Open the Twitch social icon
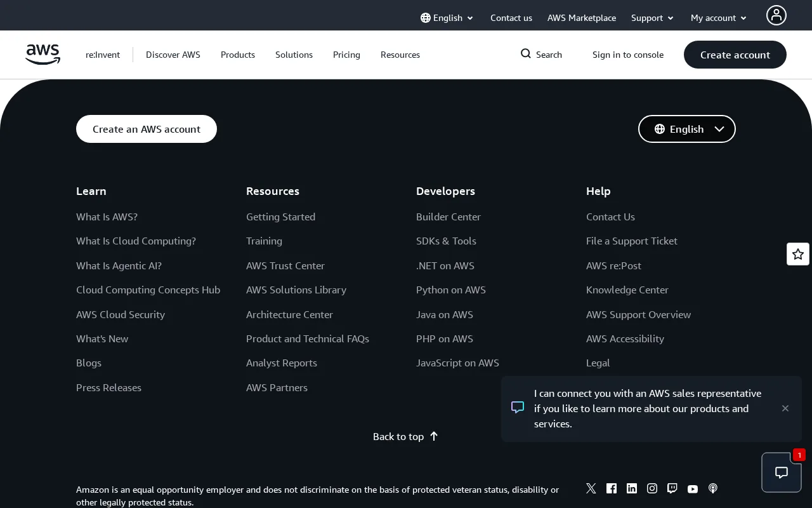This screenshot has height=508, width=812. coord(672,488)
